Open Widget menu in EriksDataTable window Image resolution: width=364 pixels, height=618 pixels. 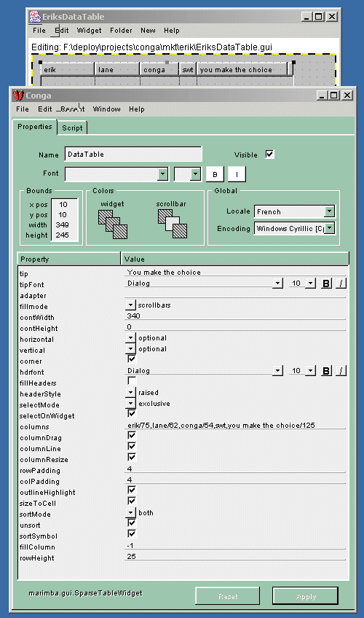tap(89, 31)
